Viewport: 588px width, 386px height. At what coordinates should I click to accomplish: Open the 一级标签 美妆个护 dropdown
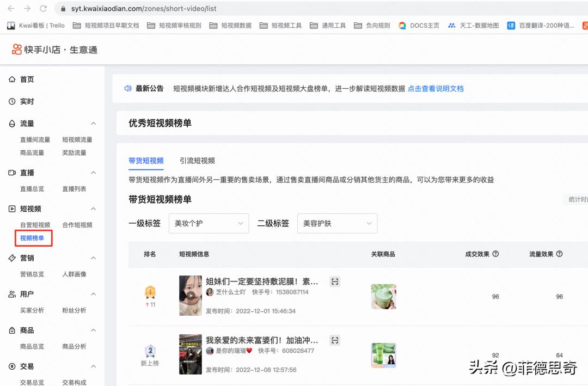[209, 223]
